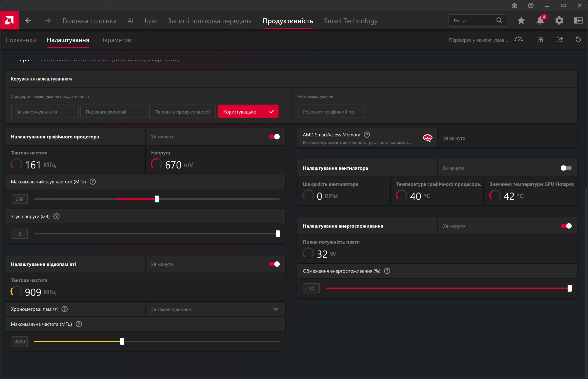Image resolution: width=588 pixels, height=379 pixels.
Task: Click max frequency offset slider handle
Action: [157, 199]
